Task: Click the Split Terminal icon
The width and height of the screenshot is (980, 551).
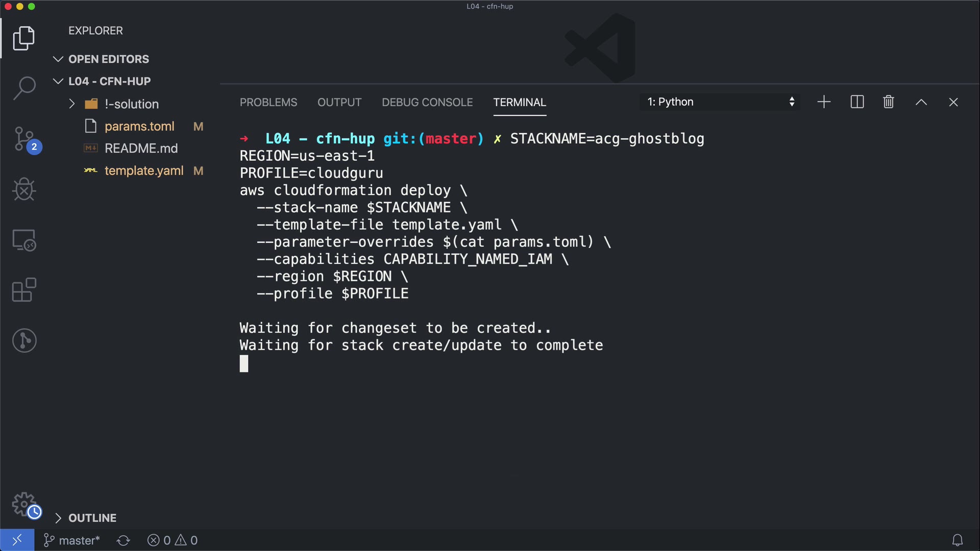Action: [857, 102]
